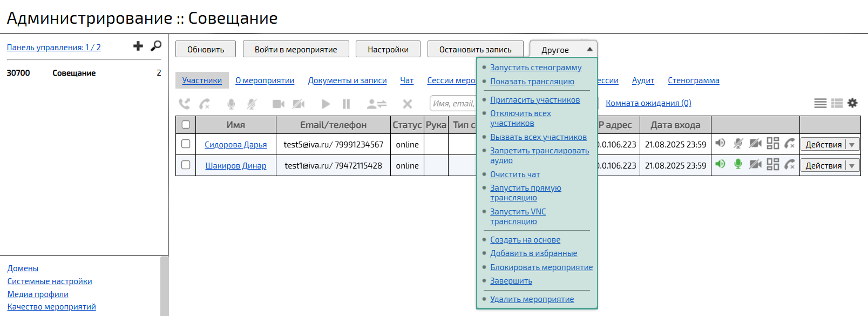Viewport: 868px width, 316px height.
Task: Click green speaker icon in Шакиров Динар row
Action: (720, 164)
